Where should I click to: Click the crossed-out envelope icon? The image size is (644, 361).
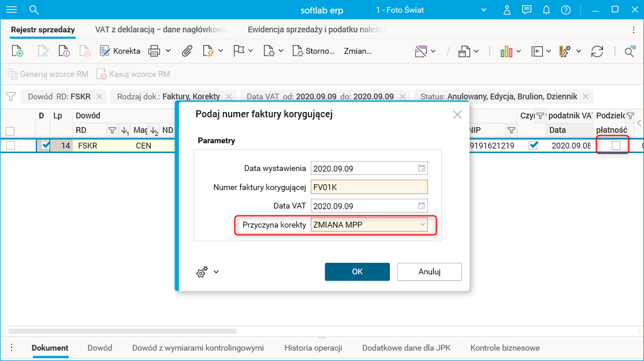pos(421,51)
